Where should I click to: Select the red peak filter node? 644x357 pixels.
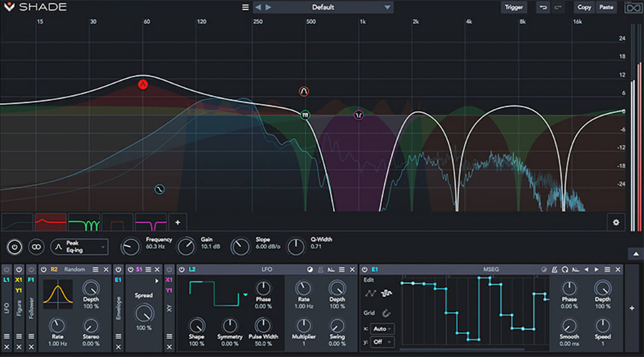(142, 84)
